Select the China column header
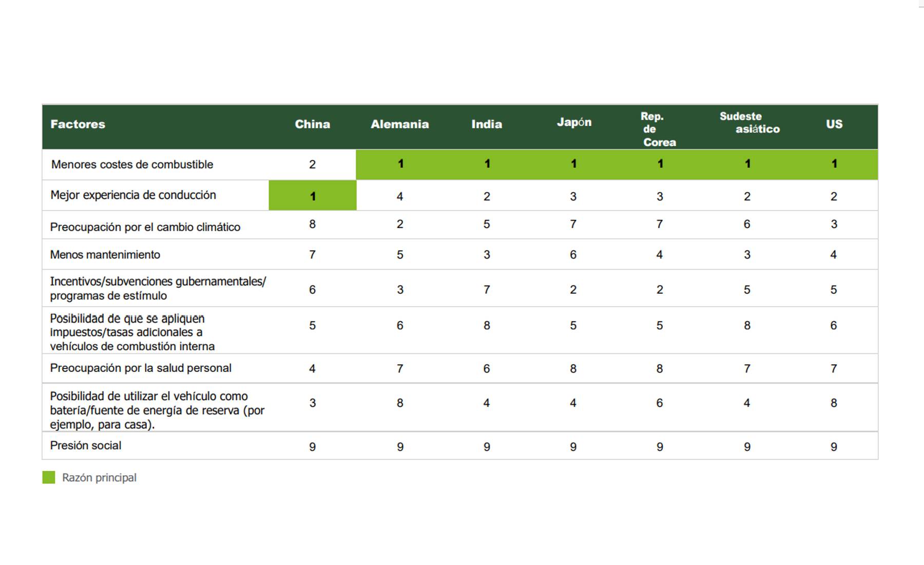Screen dimensions: 924x565 312,124
